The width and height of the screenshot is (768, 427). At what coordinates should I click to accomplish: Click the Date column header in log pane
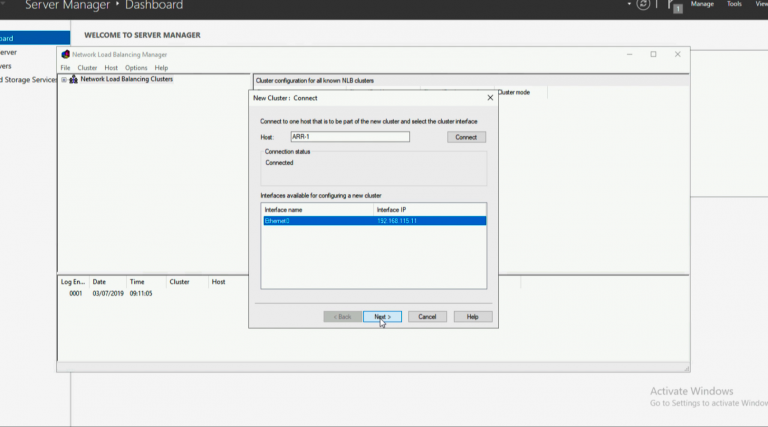click(107, 282)
